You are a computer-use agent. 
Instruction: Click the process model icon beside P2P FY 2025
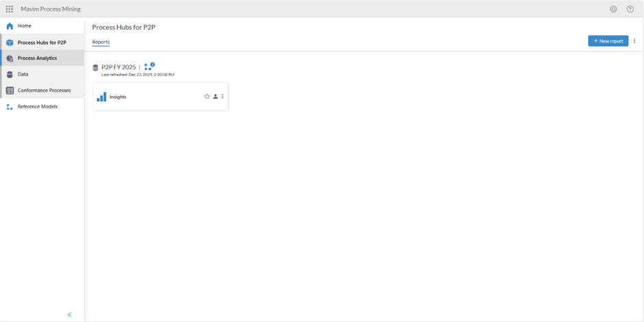click(x=148, y=67)
